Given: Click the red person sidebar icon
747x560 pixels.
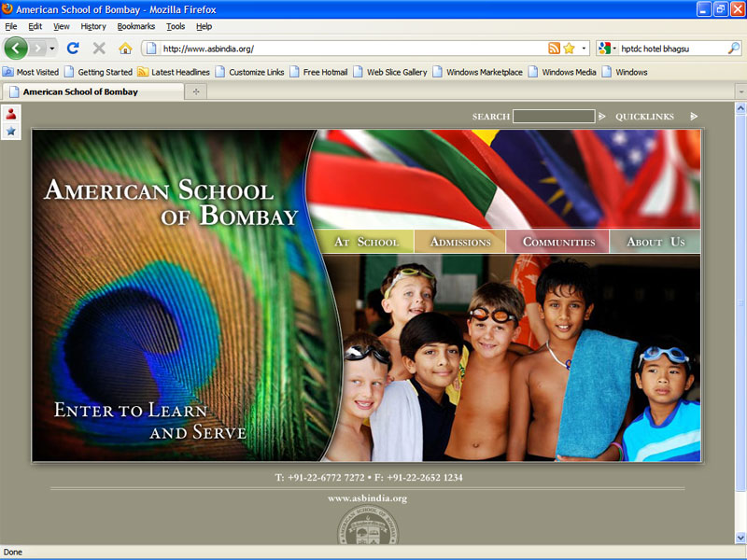Looking at the screenshot, I should pyautogui.click(x=11, y=114).
